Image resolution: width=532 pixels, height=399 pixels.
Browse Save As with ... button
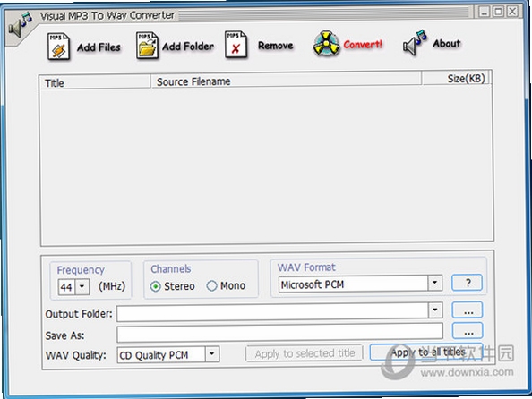(x=468, y=330)
